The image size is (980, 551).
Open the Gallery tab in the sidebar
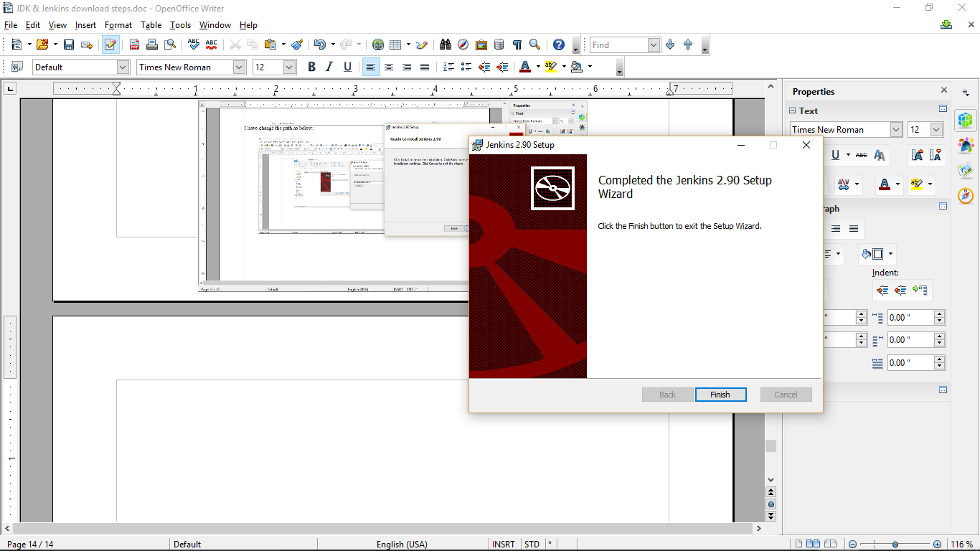966,170
